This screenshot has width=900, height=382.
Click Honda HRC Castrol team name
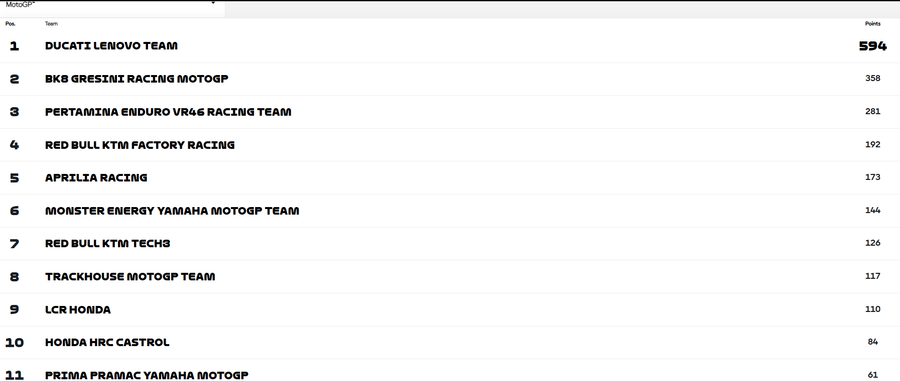[107, 342]
